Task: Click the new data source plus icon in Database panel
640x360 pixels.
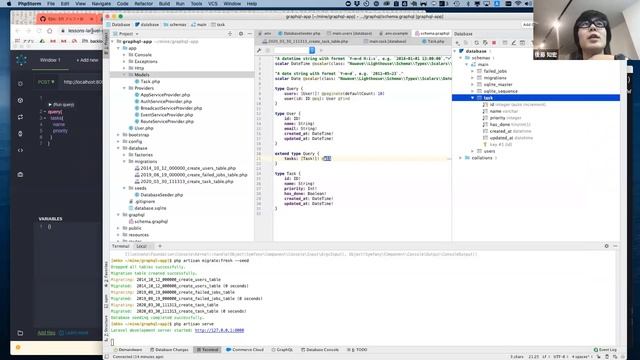Action: [458, 42]
